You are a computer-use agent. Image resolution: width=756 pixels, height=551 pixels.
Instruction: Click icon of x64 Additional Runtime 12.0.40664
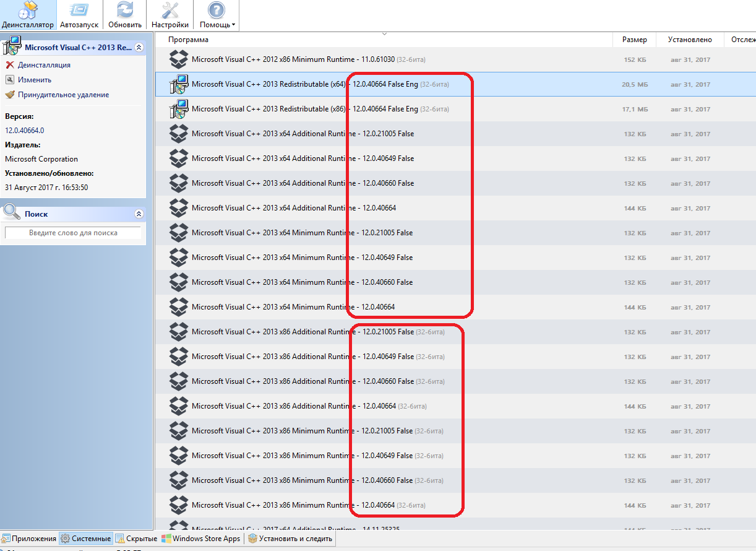[179, 208]
